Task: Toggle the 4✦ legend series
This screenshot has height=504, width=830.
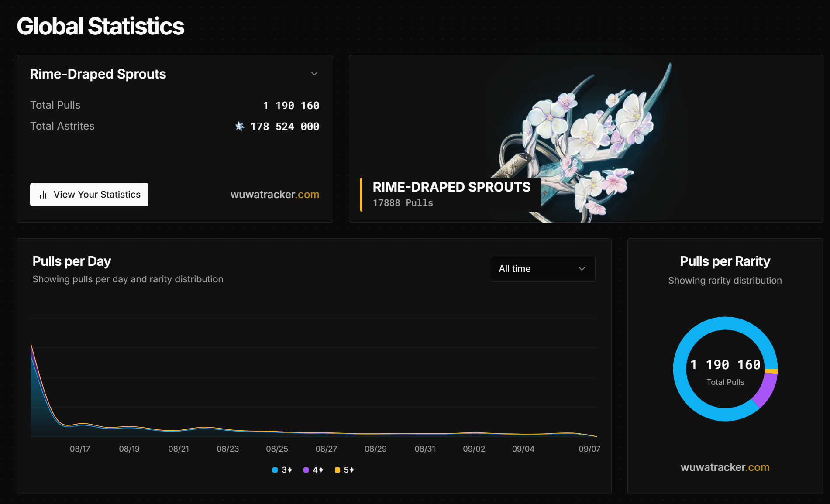Action: point(313,470)
